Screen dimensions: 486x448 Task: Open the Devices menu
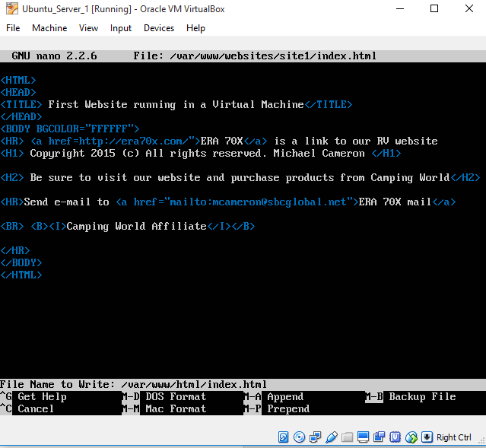(x=159, y=28)
